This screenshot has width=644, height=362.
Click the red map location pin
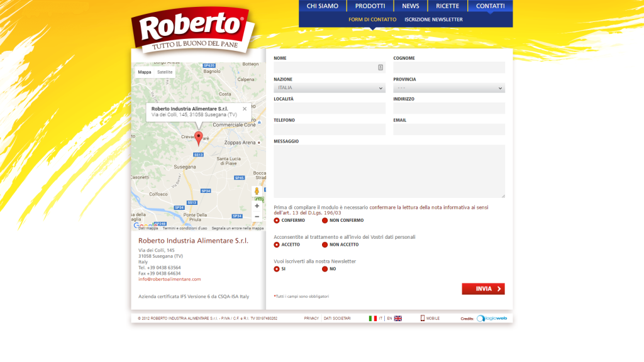click(198, 139)
